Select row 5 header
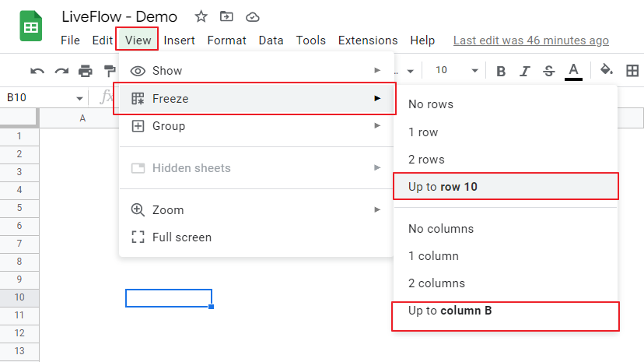Viewport: 644px width, 362px height. 19,208
